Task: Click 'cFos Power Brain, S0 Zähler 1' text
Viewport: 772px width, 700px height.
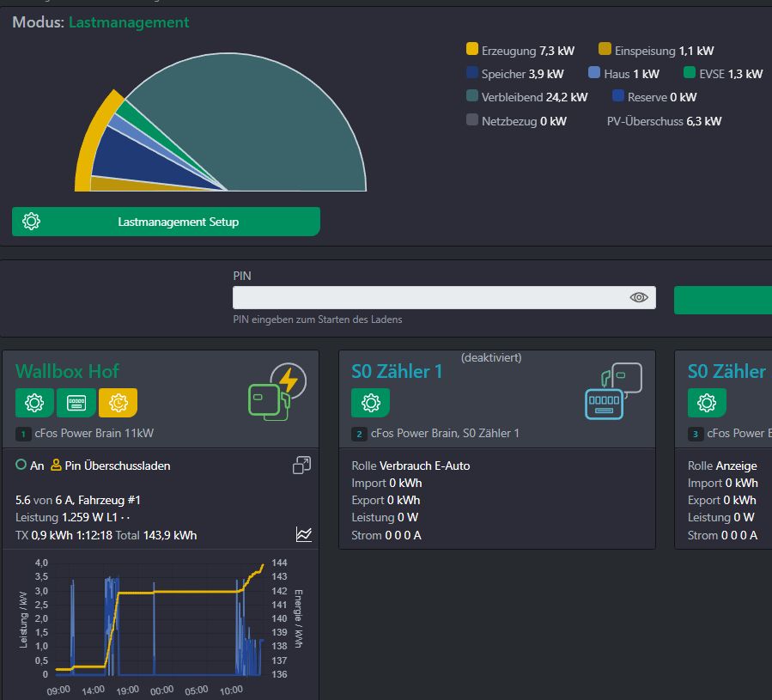Action: 445,434
